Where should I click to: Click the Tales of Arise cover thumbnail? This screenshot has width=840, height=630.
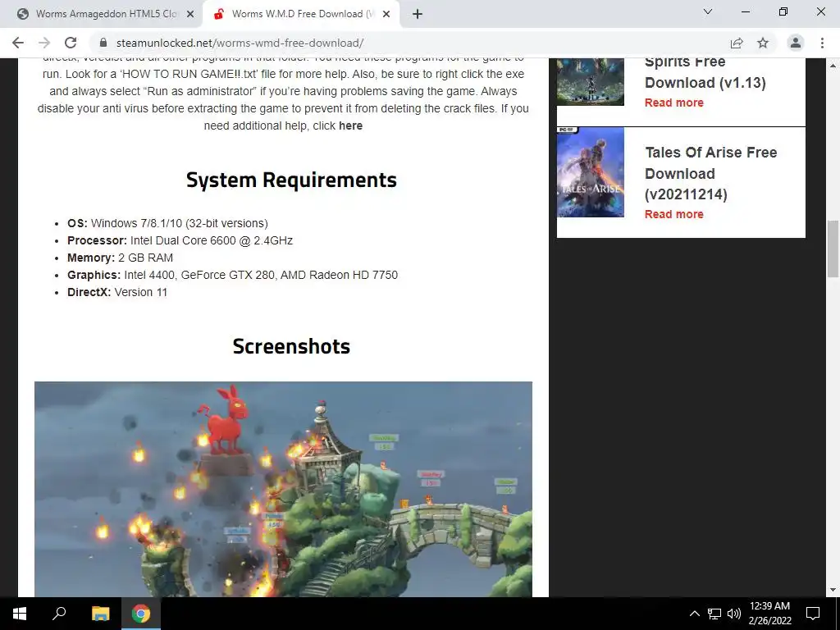tap(591, 172)
